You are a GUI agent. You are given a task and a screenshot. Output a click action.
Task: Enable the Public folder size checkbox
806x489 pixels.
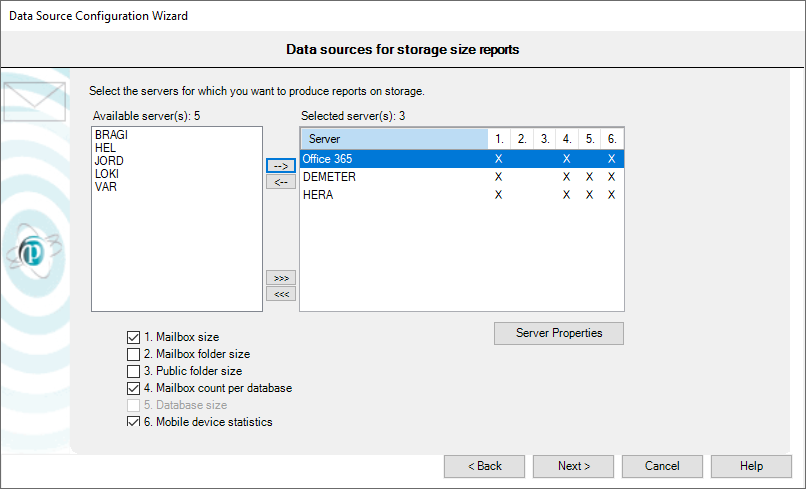point(134,371)
